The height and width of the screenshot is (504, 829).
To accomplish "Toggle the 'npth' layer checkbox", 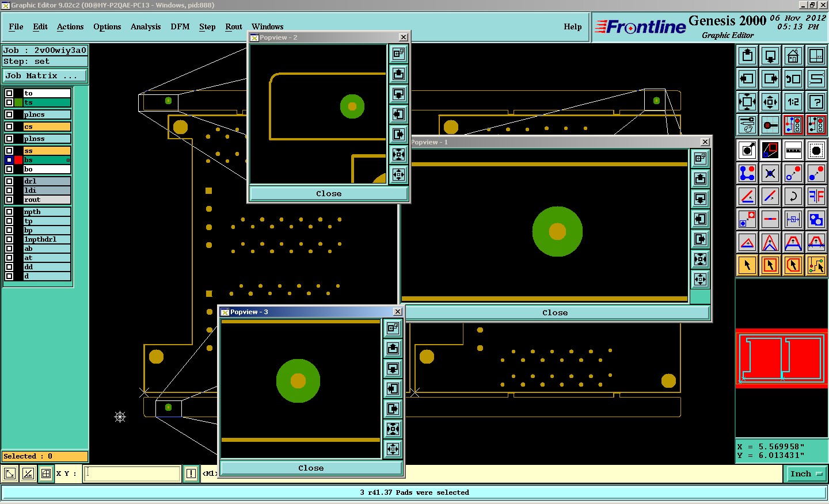I will tap(9, 212).
